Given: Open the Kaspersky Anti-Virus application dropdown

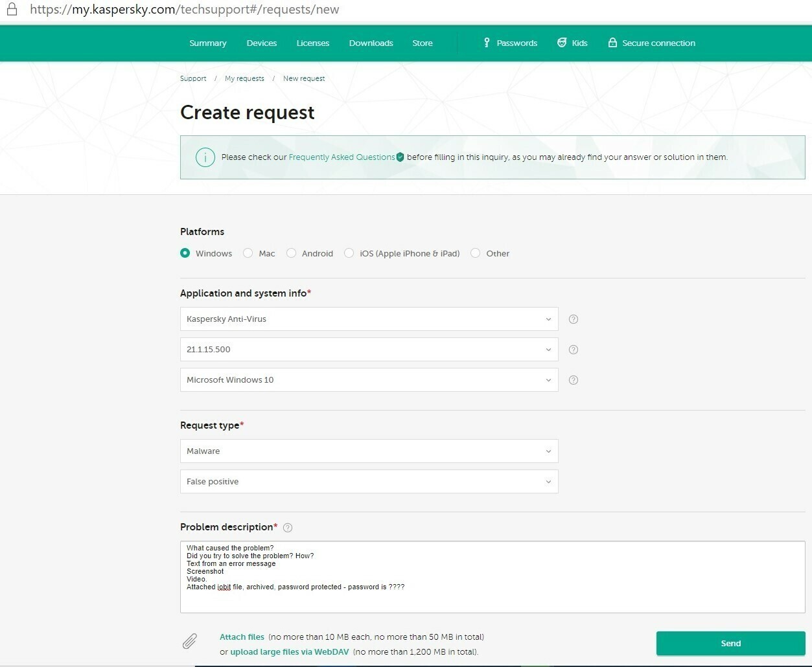Looking at the screenshot, I should (x=369, y=319).
